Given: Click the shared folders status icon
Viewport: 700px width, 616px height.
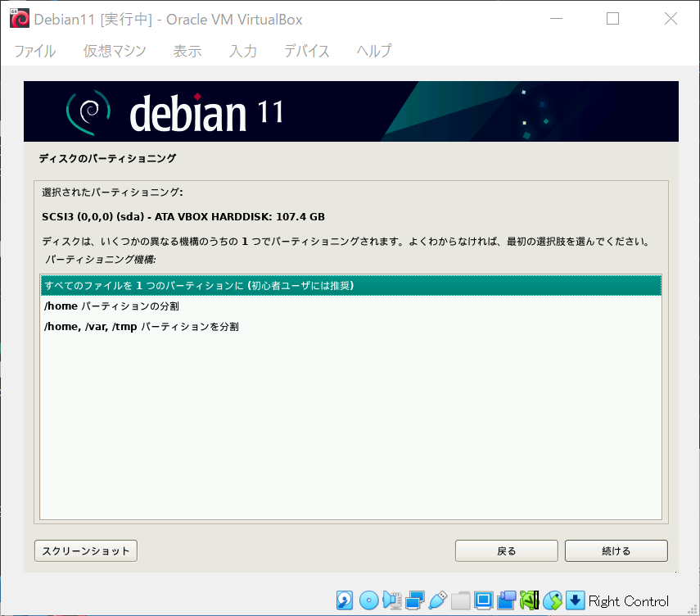Looking at the screenshot, I should coord(461,600).
